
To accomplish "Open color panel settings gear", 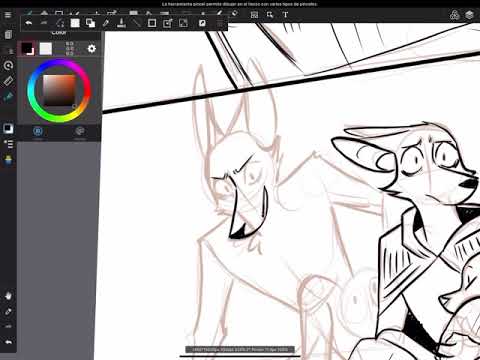I will click(92, 49).
